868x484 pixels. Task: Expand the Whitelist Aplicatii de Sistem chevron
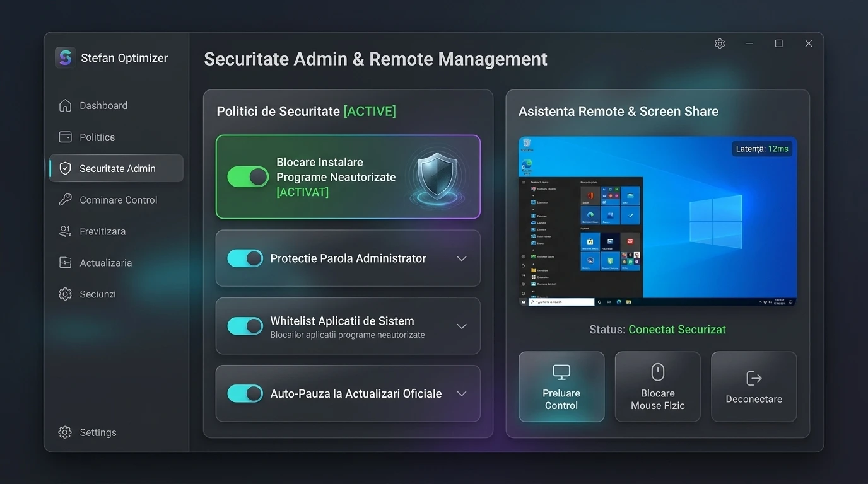click(x=462, y=326)
